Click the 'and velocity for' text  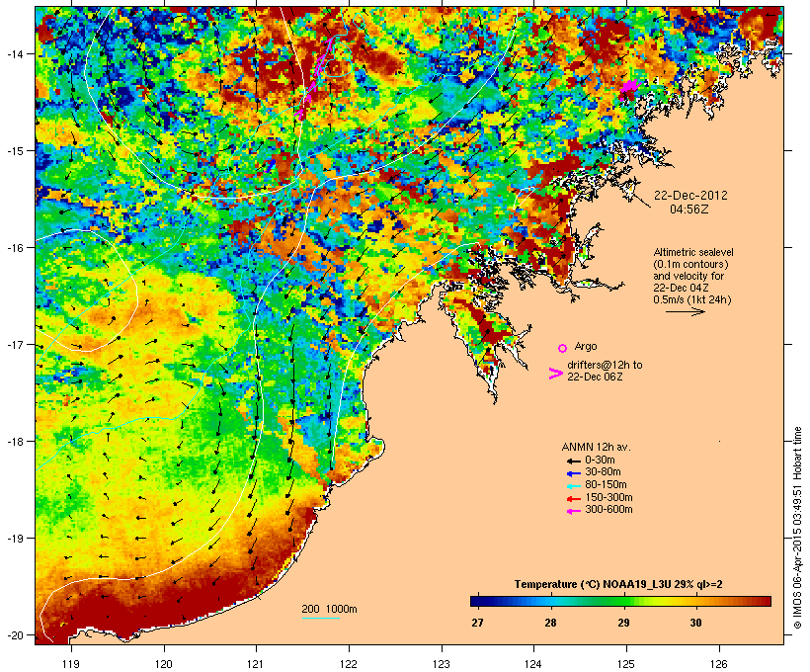coord(688,276)
